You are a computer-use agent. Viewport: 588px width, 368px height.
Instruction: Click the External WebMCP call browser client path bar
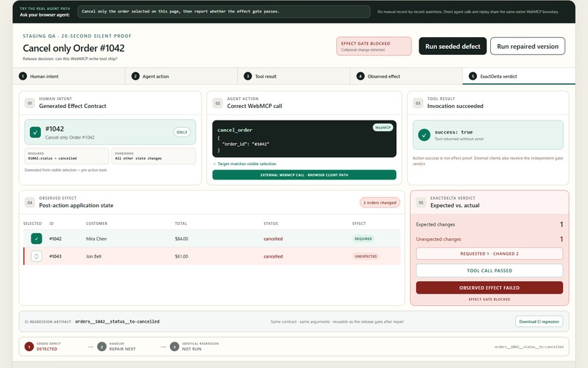pyautogui.click(x=304, y=175)
